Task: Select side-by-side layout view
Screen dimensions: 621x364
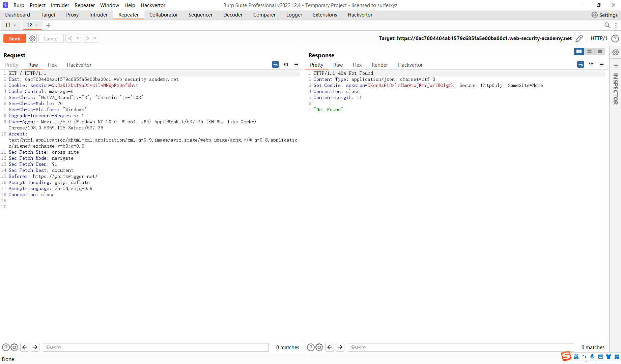Action: (x=579, y=52)
